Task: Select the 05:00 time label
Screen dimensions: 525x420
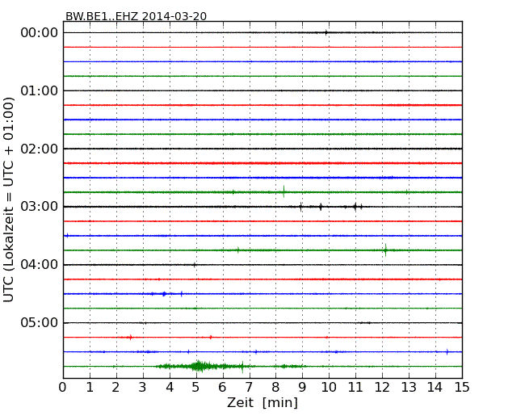Action: pos(40,322)
